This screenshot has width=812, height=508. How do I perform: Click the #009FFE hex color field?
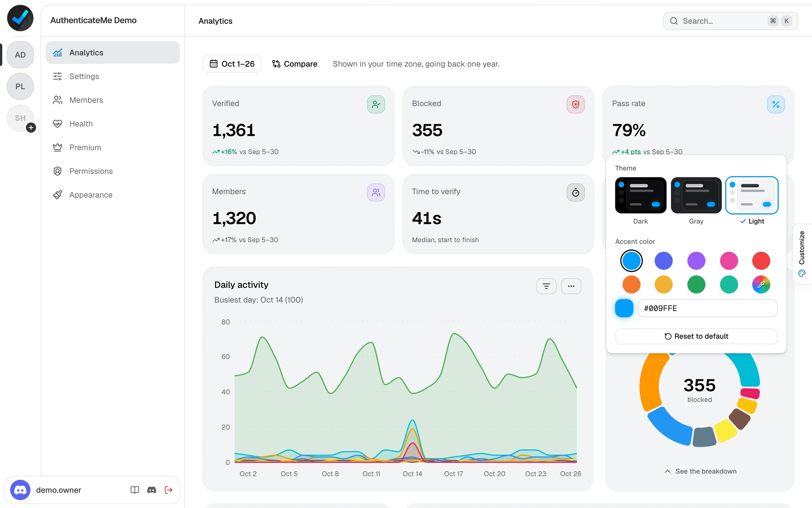point(707,308)
